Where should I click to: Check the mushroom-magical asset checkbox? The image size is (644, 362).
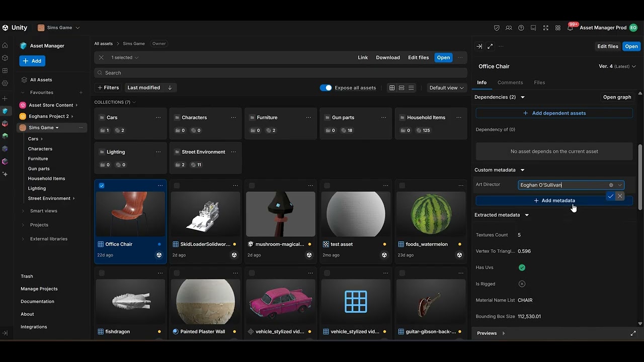252,186
